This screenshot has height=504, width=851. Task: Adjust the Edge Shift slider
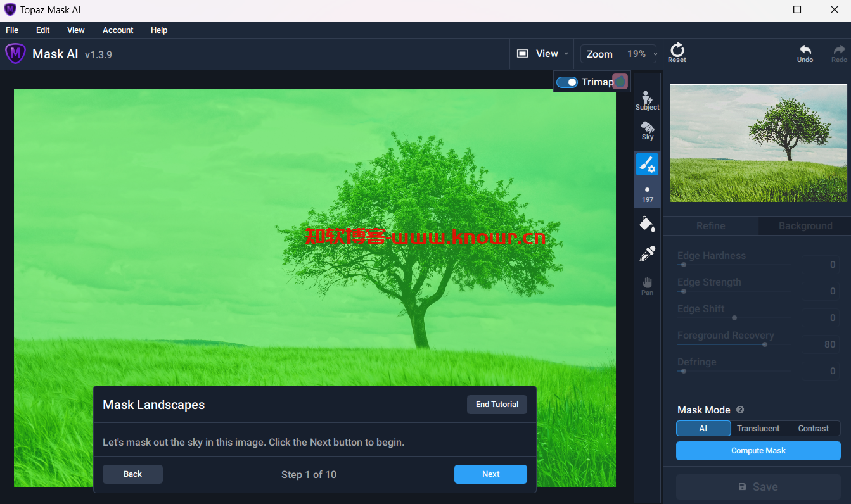tap(734, 318)
